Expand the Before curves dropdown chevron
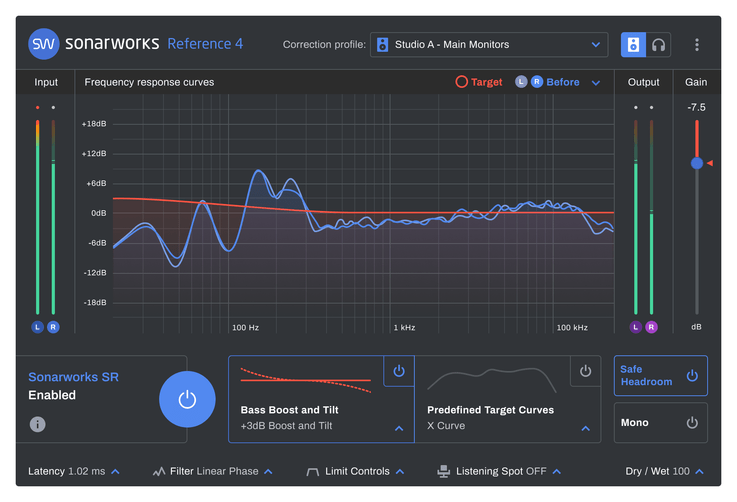Screen dimensions: 737x502 [596, 83]
